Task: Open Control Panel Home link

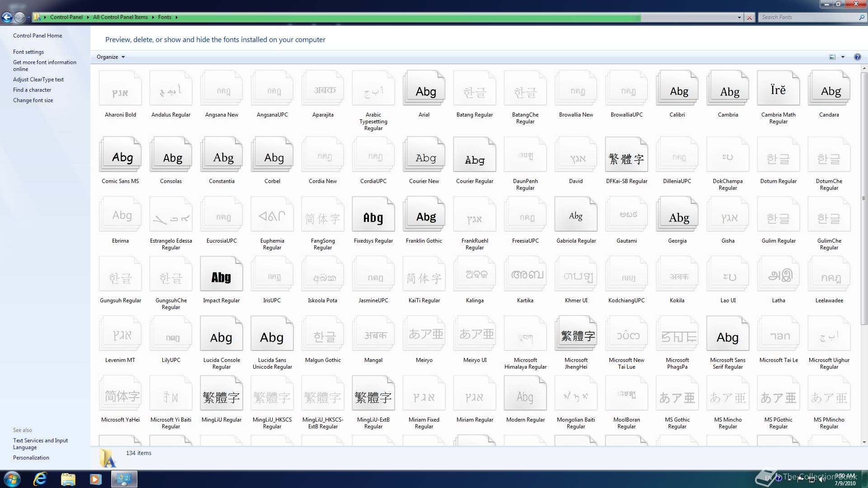Action: (38, 36)
